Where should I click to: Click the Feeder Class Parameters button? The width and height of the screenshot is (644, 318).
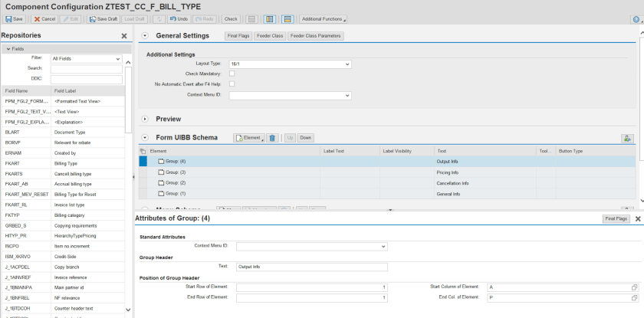click(x=315, y=36)
